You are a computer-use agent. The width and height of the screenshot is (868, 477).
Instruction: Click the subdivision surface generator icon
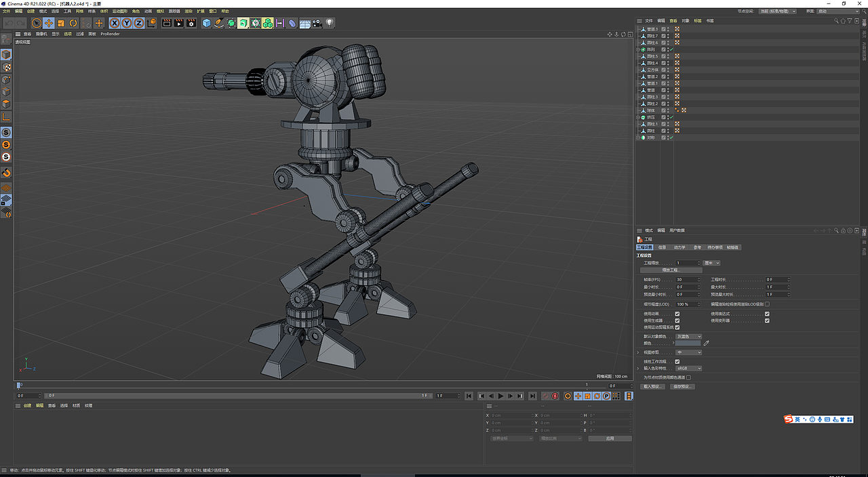point(231,23)
